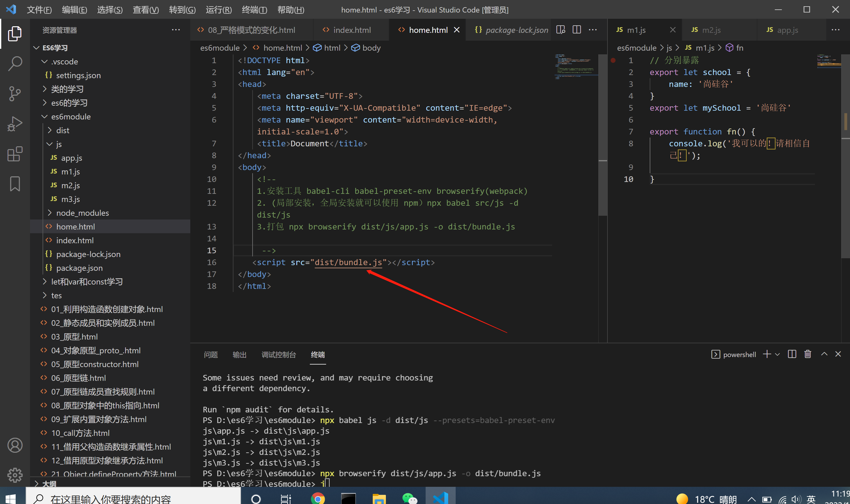
Task: Open WeChat from the taskbar
Action: coord(409,498)
